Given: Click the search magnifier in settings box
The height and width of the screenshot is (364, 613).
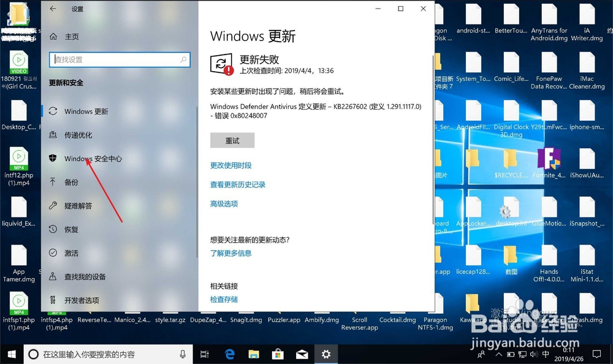Looking at the screenshot, I should point(183,59).
